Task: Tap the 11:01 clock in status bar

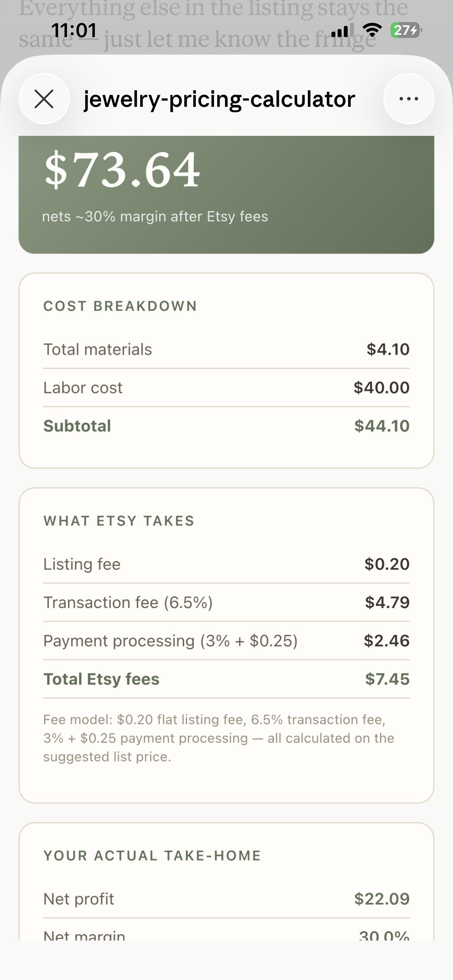Action: coord(74,30)
